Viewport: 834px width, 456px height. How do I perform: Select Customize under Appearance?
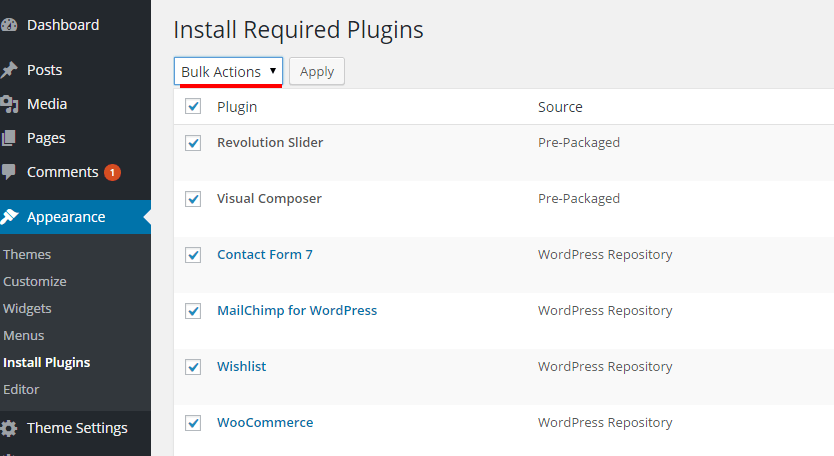(x=35, y=282)
